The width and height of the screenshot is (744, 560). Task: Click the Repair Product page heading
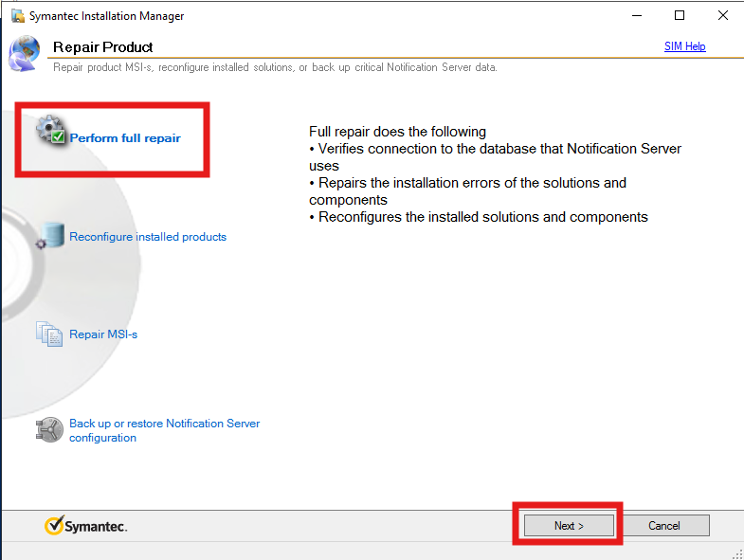tap(103, 47)
